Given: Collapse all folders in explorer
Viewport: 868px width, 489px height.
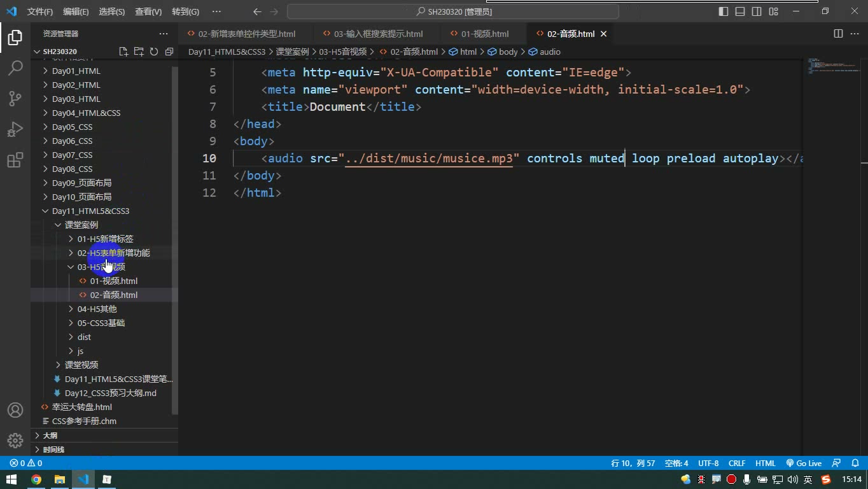Looking at the screenshot, I should 169,52.
